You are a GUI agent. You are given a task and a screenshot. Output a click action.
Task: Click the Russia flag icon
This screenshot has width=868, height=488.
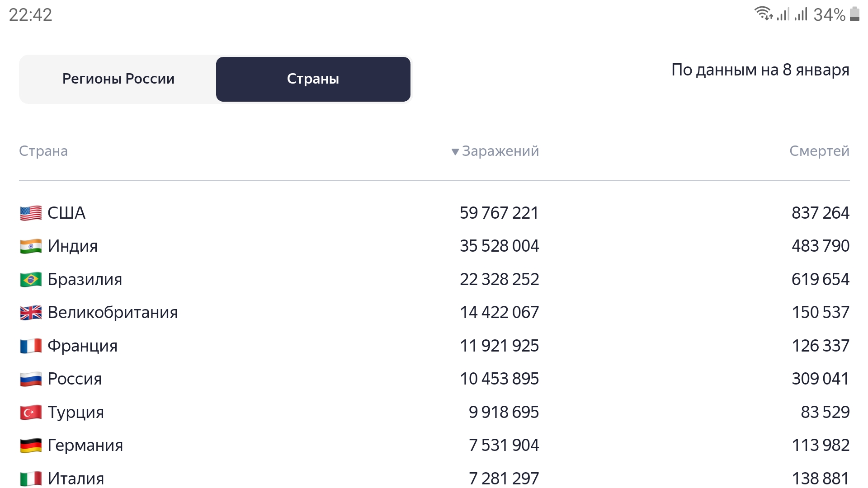tap(31, 379)
